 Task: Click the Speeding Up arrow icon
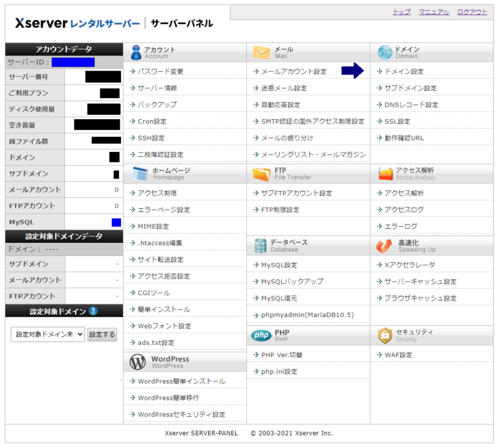[x=384, y=246]
